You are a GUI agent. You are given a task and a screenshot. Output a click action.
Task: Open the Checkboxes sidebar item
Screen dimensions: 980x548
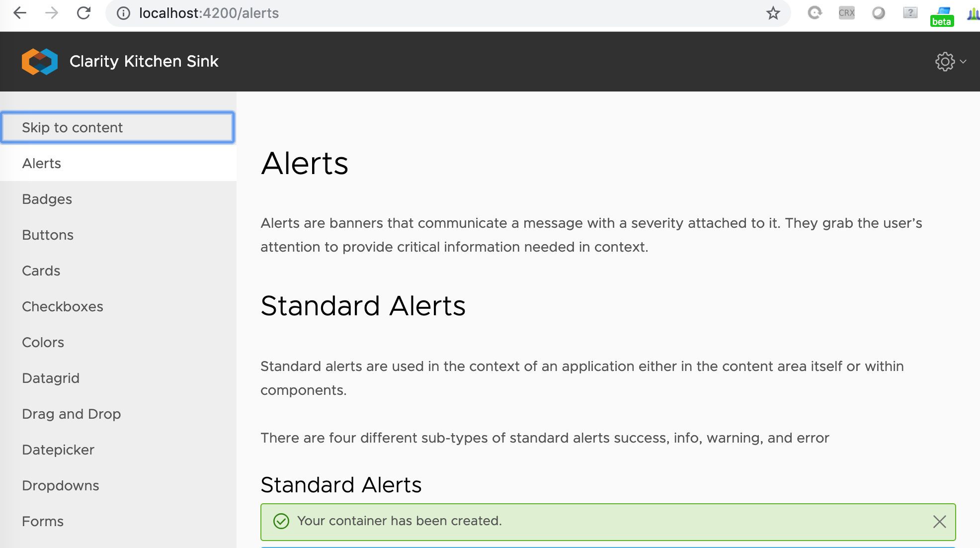tap(63, 307)
